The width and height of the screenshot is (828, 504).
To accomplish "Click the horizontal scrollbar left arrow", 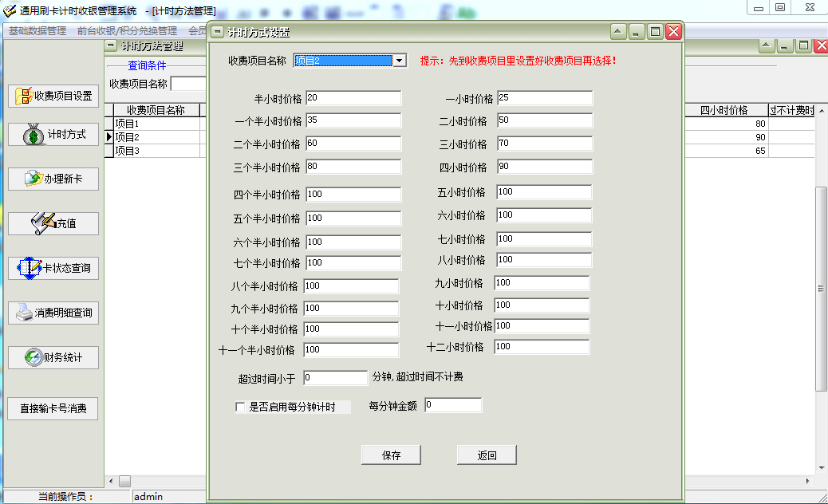I will click(111, 481).
